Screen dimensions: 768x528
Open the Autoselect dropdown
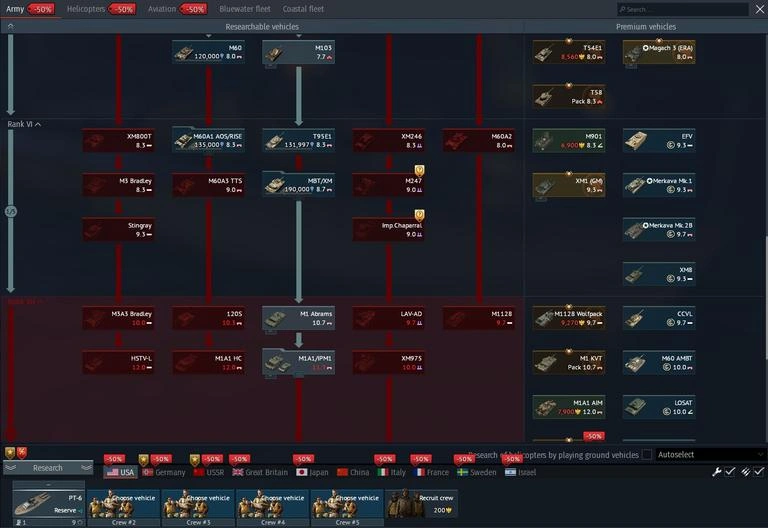click(x=711, y=455)
